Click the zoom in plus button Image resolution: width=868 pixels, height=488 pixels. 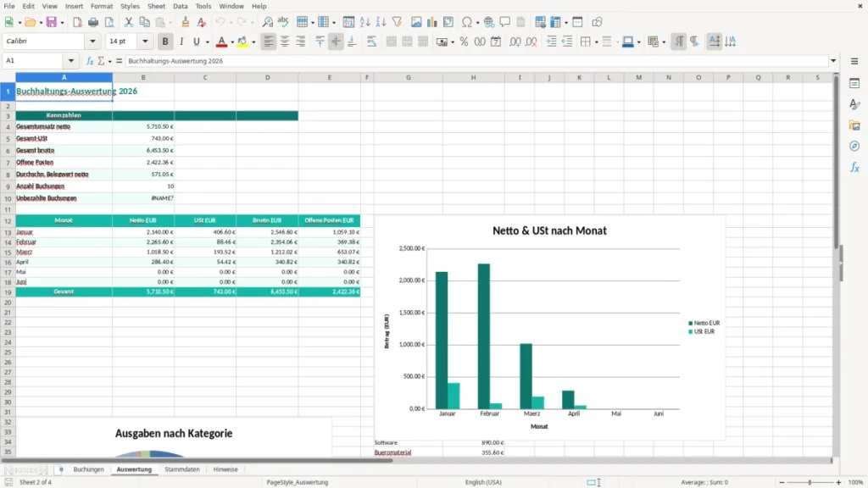point(838,482)
